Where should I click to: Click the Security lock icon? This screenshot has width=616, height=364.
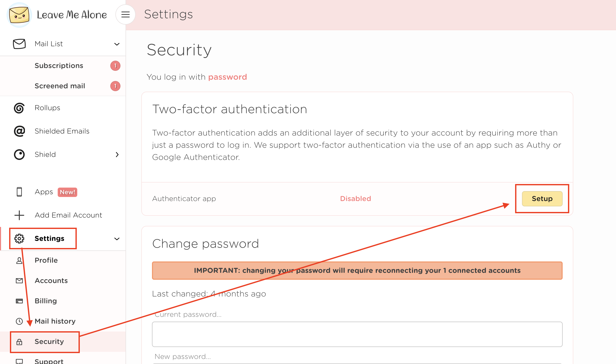19,342
